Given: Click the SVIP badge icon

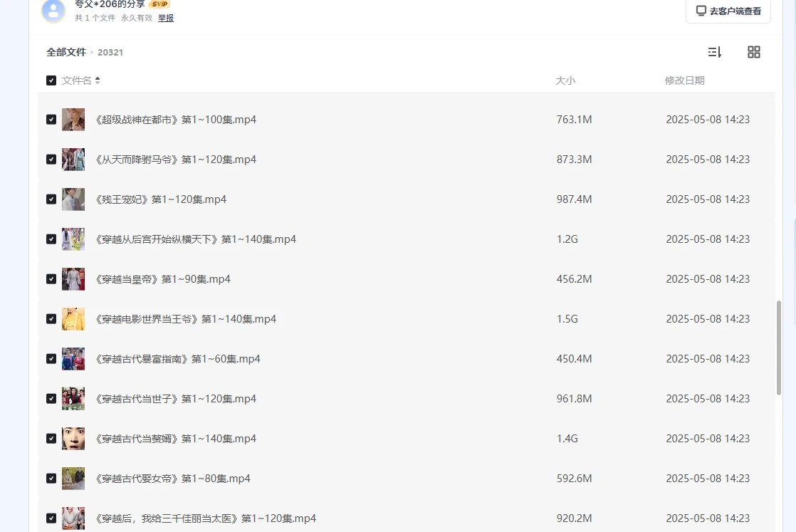Looking at the screenshot, I should pos(159,4).
